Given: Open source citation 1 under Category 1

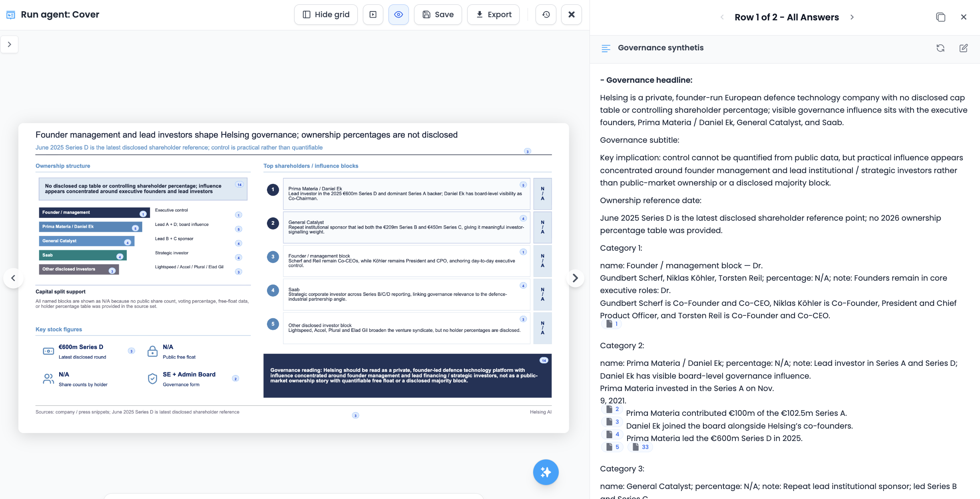Looking at the screenshot, I should pos(612,324).
